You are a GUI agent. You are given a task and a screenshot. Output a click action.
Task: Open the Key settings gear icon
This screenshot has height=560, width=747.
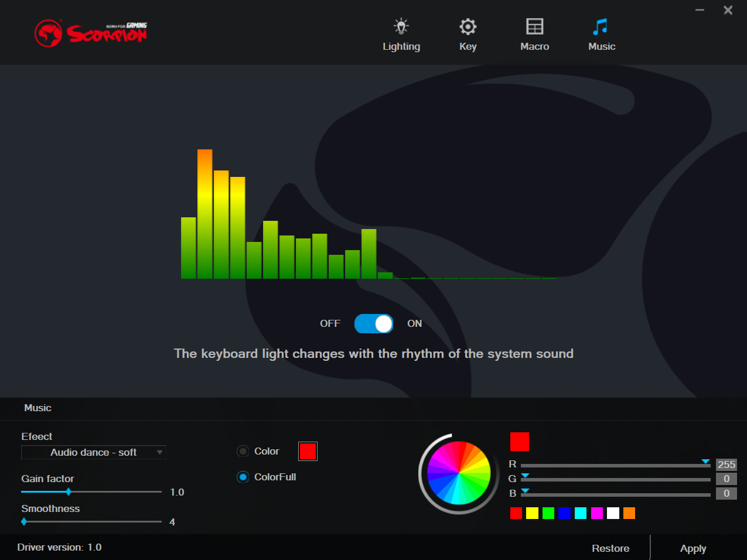coord(468,26)
